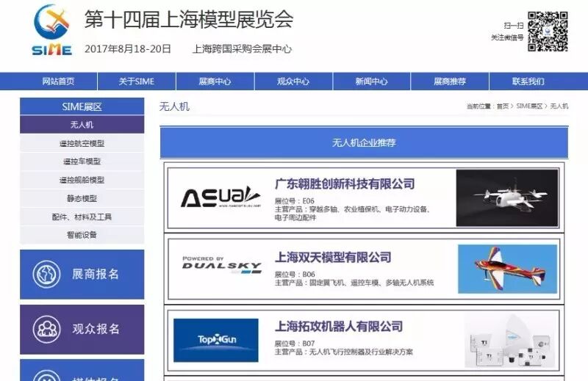
Task: Open 上海双天模型有限公司 company link
Action: pyautogui.click(x=333, y=258)
